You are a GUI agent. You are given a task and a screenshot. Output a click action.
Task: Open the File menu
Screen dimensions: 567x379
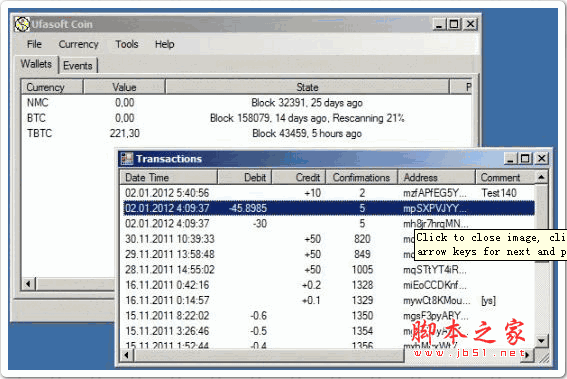pyautogui.click(x=34, y=44)
